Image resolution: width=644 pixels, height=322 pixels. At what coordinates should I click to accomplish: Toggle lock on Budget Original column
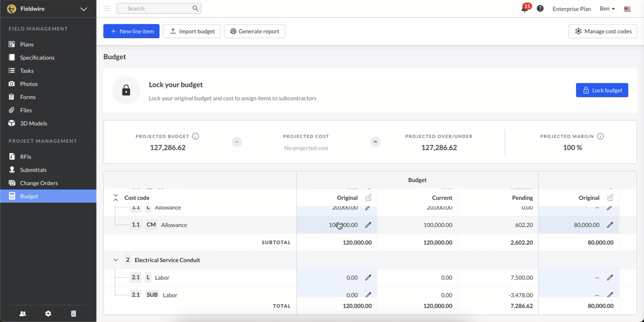369,198
